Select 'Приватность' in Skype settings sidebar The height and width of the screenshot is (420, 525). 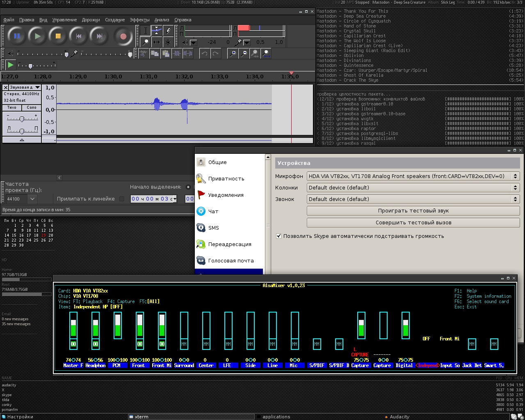click(226, 179)
